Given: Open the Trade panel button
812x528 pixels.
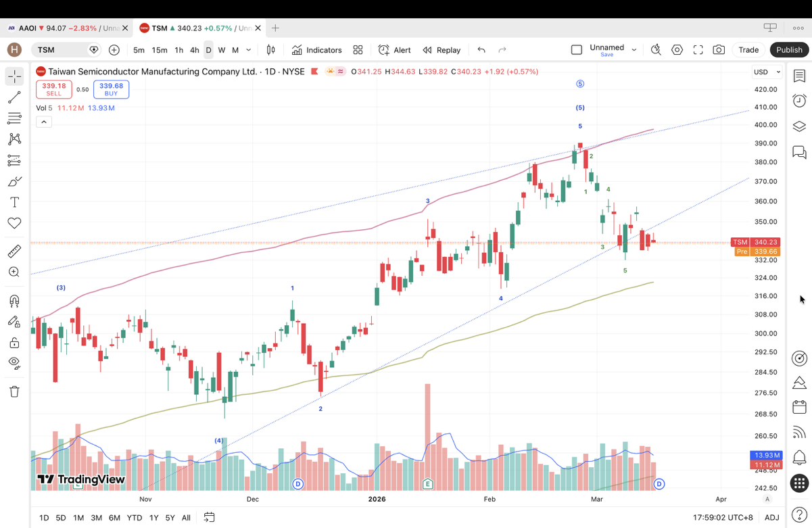Looking at the screenshot, I should pyautogui.click(x=748, y=50).
